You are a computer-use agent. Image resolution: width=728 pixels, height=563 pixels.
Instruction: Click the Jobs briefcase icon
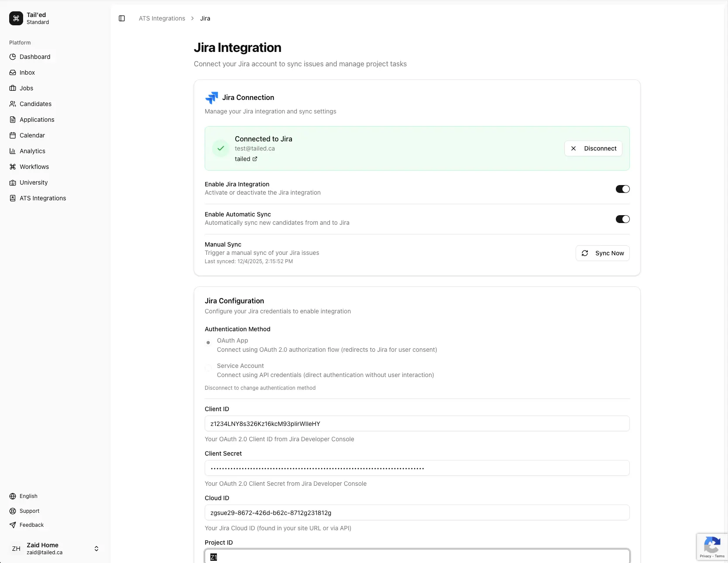(x=13, y=88)
